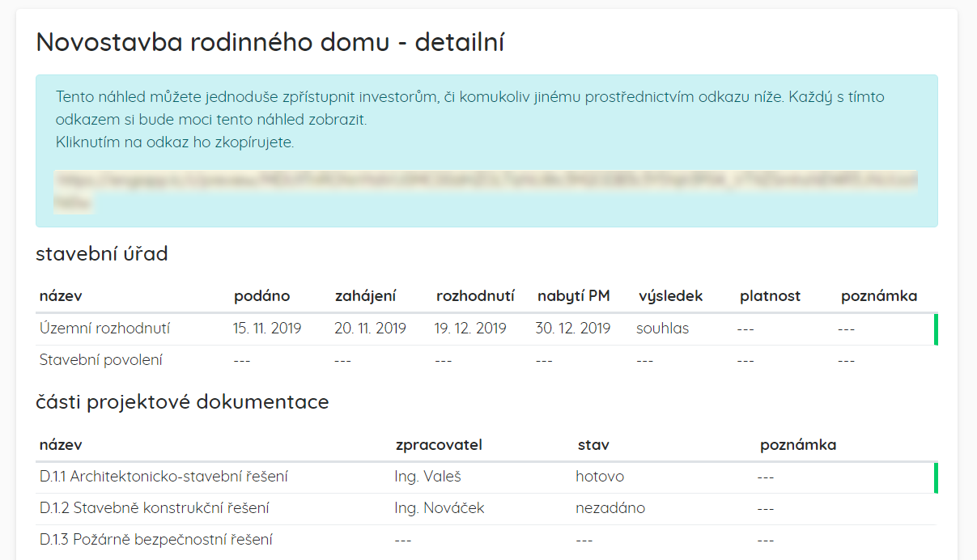Copy the blurred share link in info box
The image size is (977, 560).
[x=486, y=191]
